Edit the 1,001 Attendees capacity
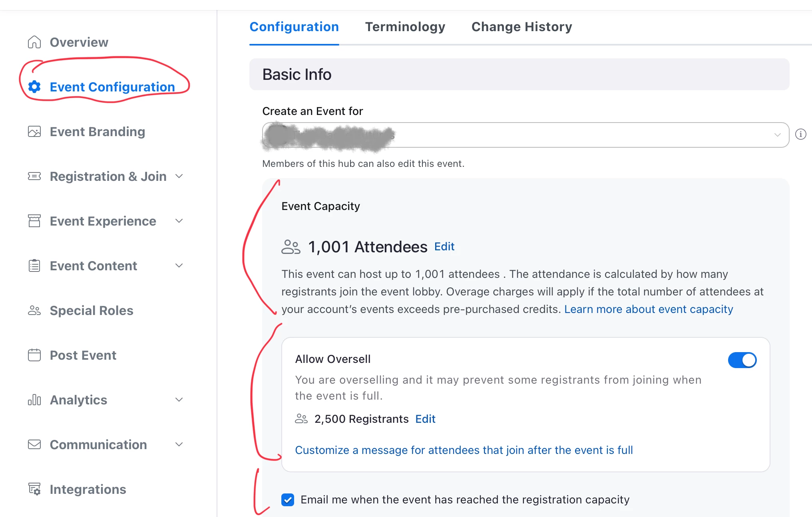 click(444, 247)
